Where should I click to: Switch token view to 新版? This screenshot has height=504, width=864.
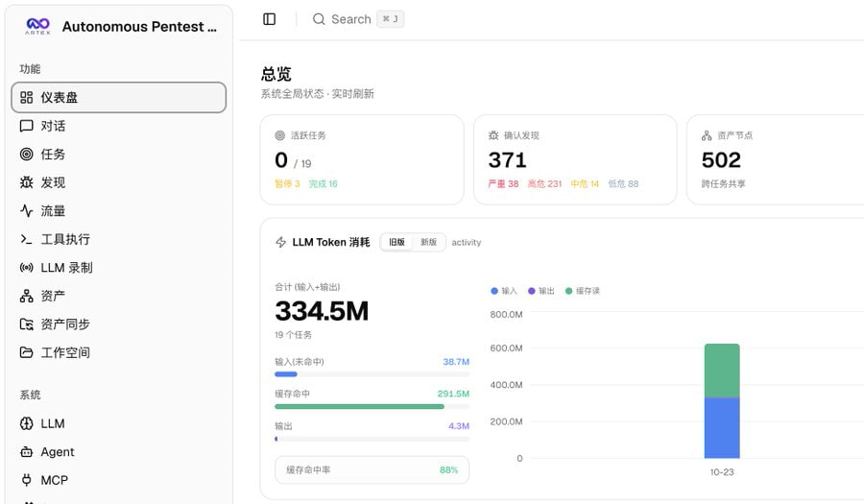tap(428, 242)
